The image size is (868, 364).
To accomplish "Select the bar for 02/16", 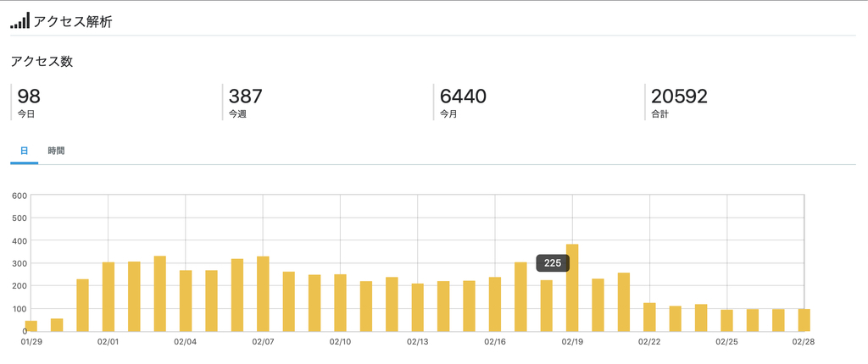I will pyautogui.click(x=495, y=304).
